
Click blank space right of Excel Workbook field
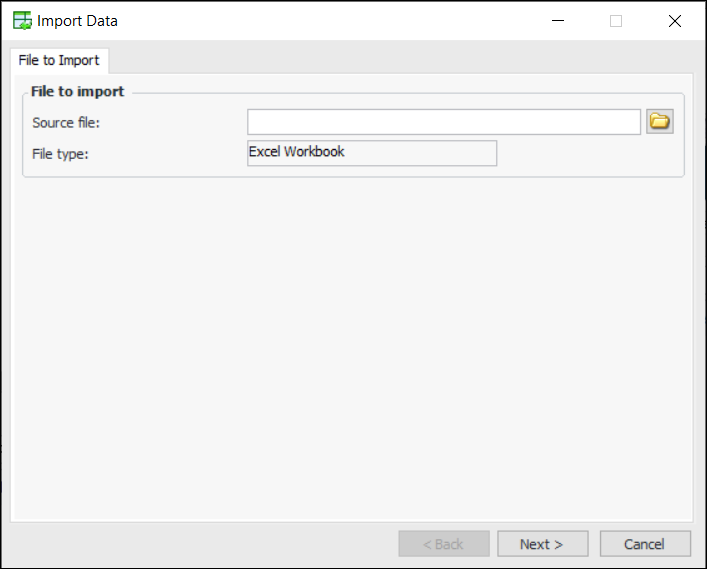coord(590,154)
